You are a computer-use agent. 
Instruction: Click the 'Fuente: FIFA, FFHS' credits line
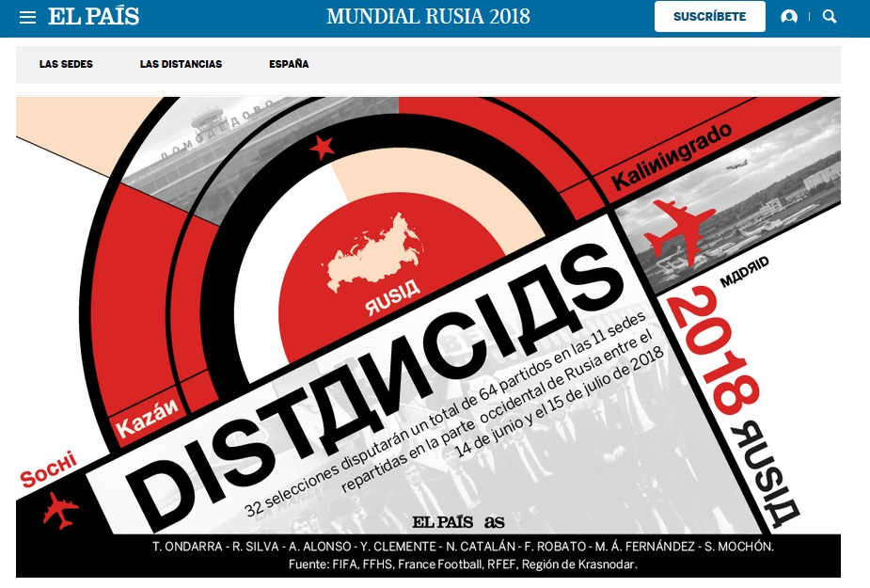463,564
